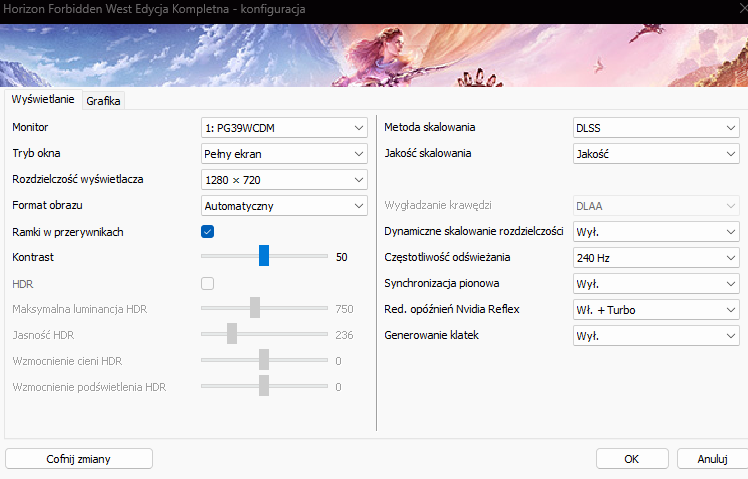Click the Rozdzielczość wyświetlacza label
This screenshot has width=748, height=479.
coord(78,179)
